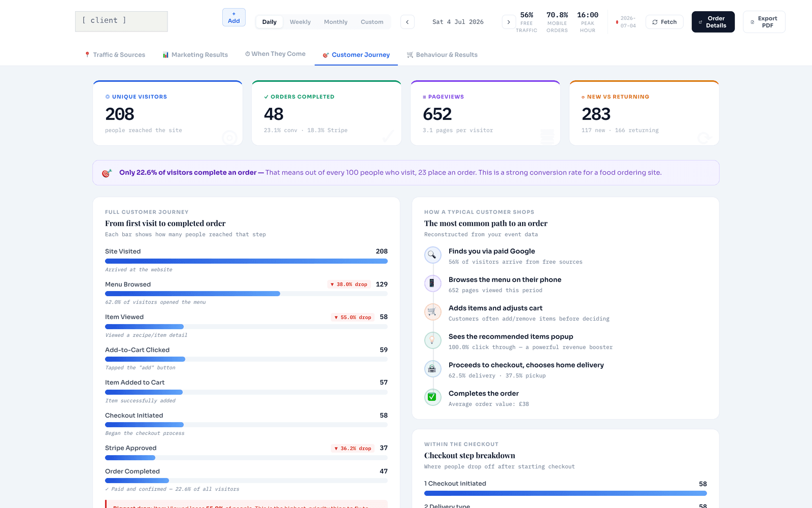Select the Weekly period option
812x508 pixels.
[x=300, y=22]
